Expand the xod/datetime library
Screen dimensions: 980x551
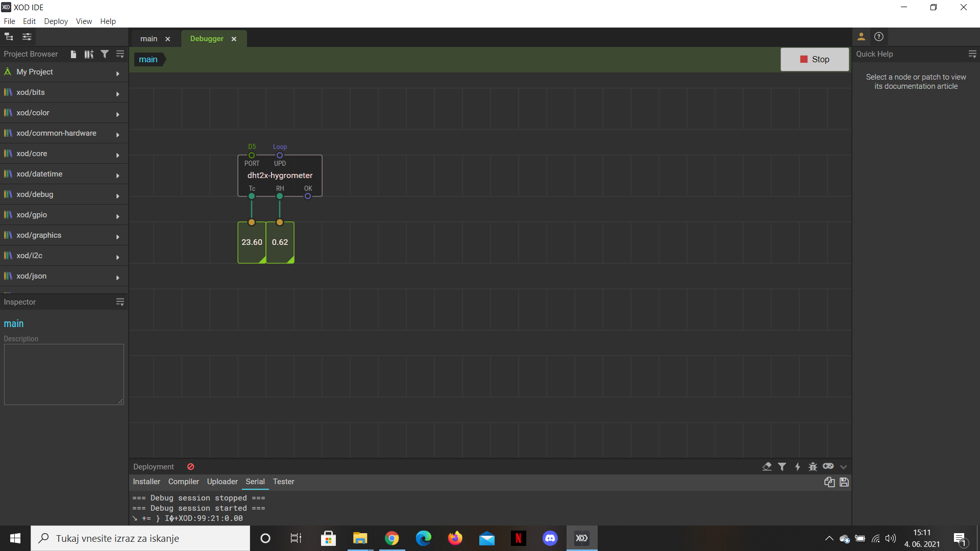pos(118,176)
